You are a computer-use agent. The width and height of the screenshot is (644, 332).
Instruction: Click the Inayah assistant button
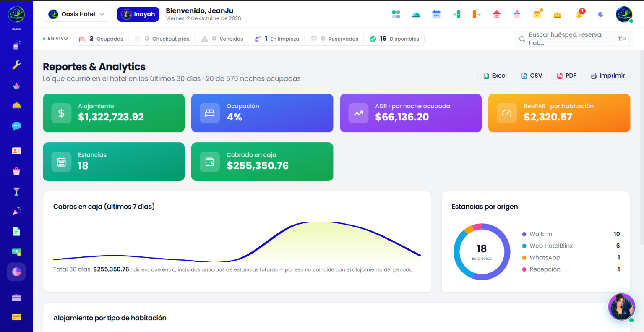tap(138, 14)
